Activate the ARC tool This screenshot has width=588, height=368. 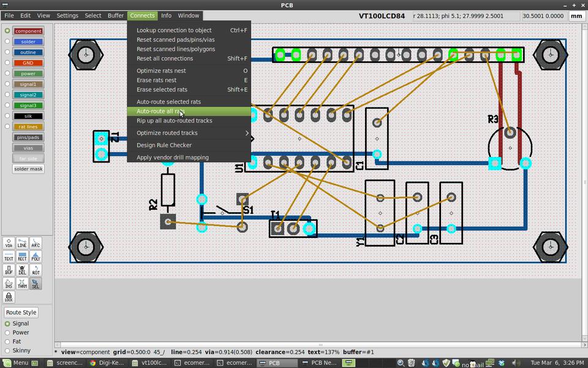[x=36, y=243]
